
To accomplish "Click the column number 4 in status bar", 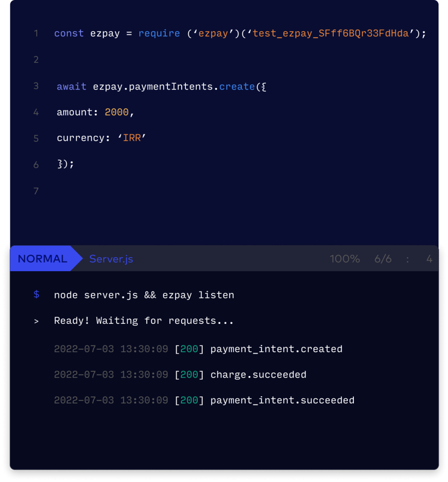I will click(429, 259).
